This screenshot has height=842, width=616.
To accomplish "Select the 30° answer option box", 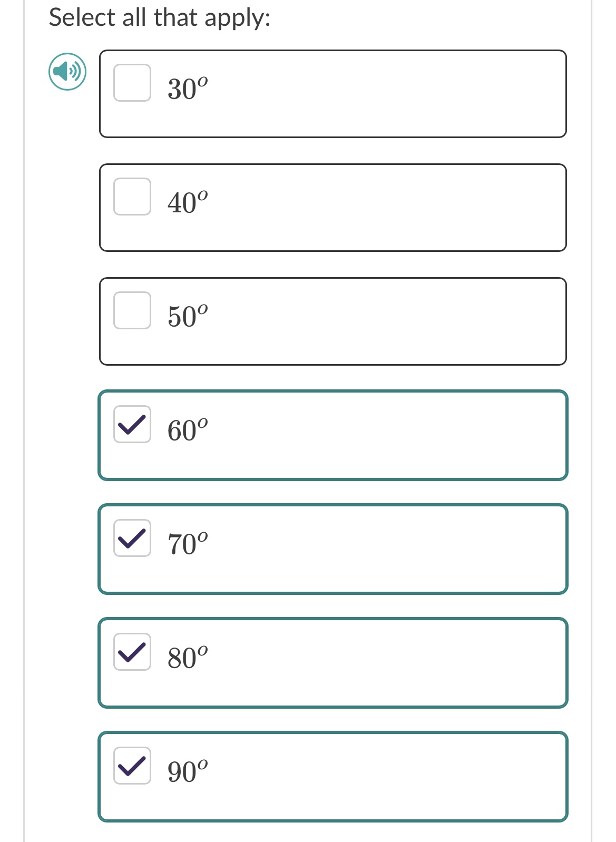I will tap(332, 93).
